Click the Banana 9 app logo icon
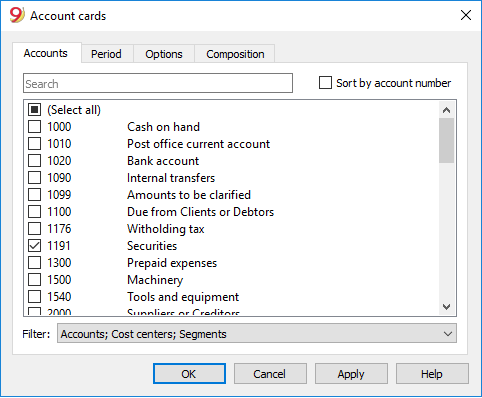 (x=17, y=15)
